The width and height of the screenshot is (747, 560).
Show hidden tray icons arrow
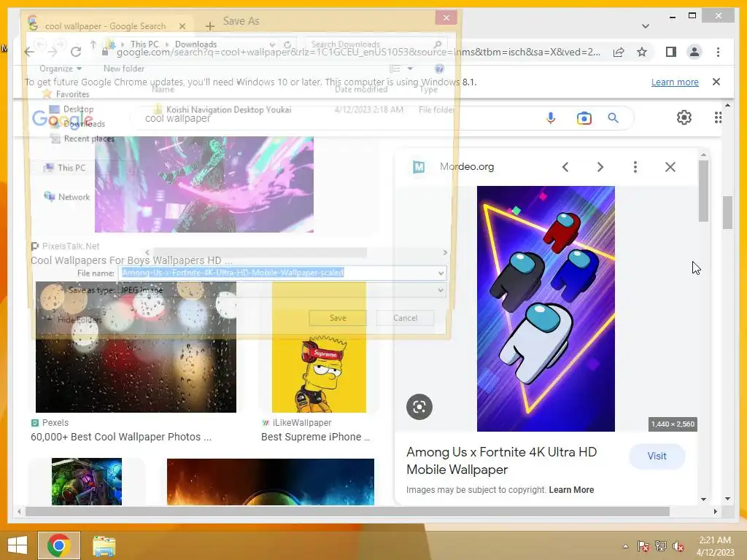(625, 546)
